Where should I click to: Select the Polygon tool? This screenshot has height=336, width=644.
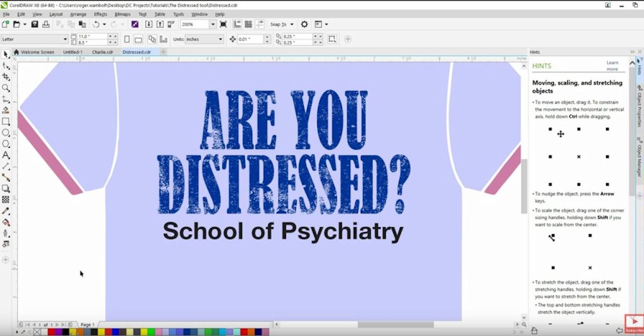coord(5,144)
